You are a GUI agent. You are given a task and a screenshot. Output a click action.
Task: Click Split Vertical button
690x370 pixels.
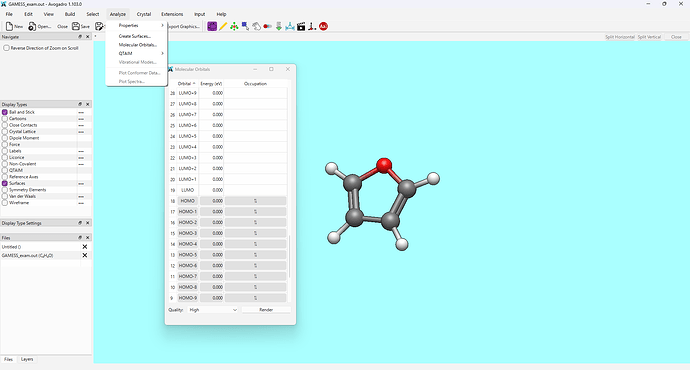pyautogui.click(x=649, y=37)
